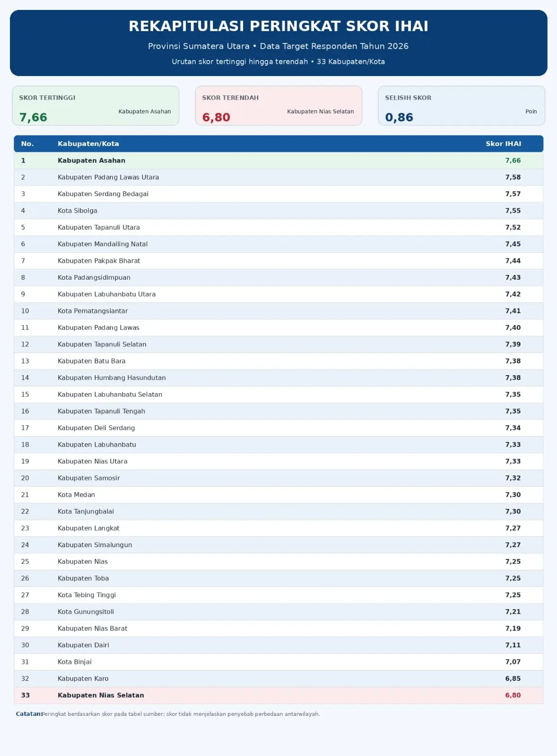Select the score 7,52 for Tapanuli Utara
Screen dimensions: 557x756
click(513, 227)
